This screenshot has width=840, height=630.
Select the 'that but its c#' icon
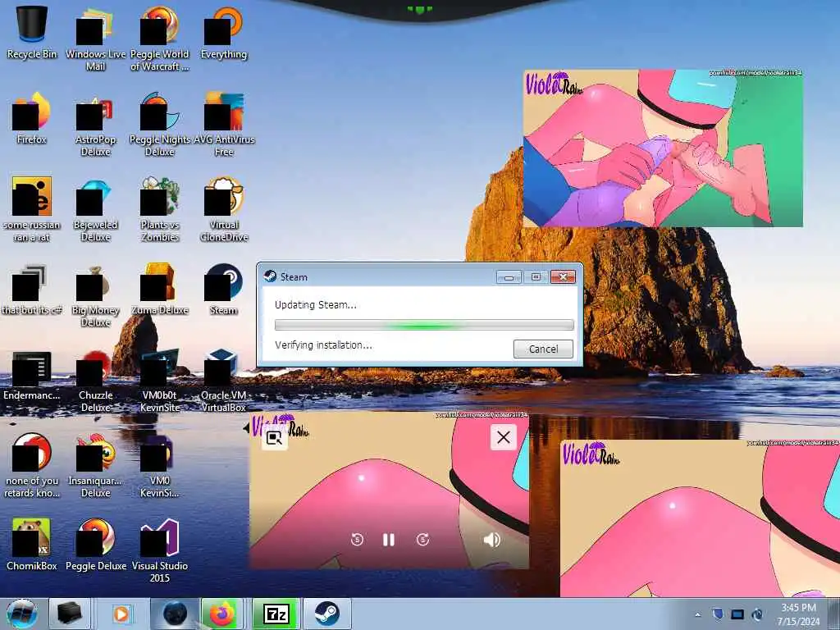32,289
